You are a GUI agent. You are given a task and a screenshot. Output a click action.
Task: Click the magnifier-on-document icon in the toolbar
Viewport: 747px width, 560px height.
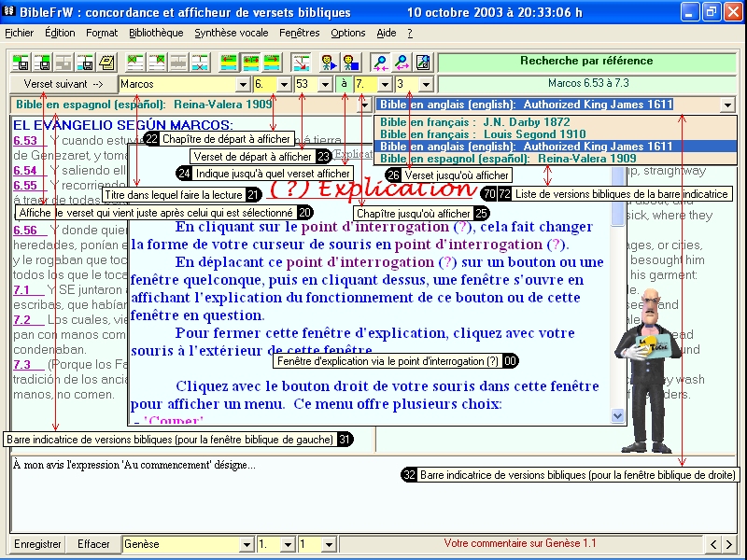point(423,63)
